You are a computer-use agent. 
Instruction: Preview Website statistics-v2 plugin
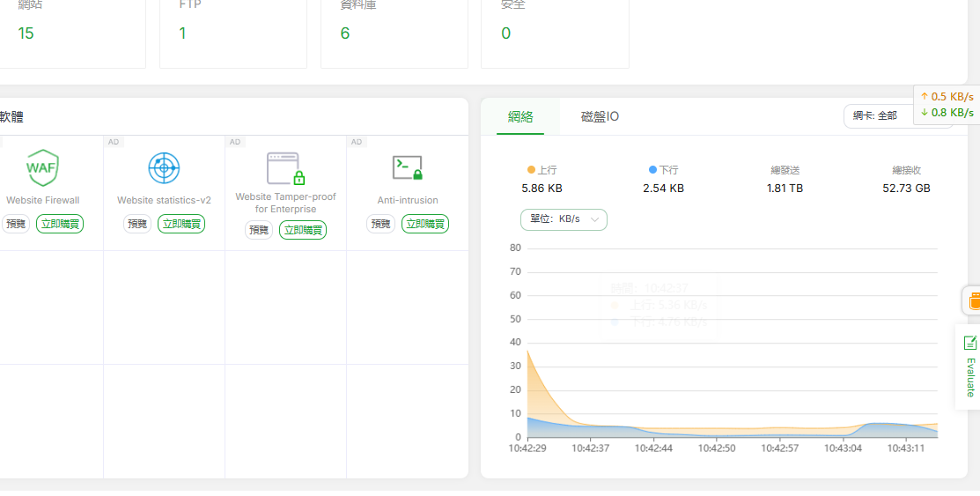tap(137, 225)
